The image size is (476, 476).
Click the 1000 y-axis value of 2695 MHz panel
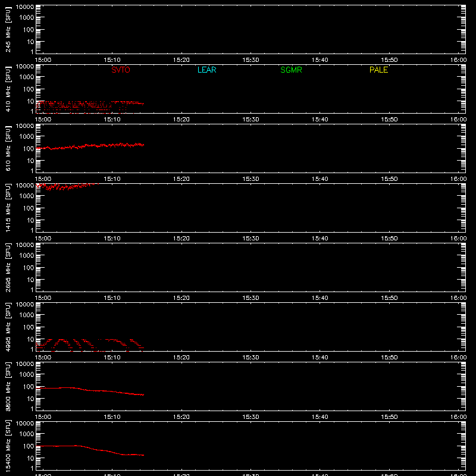(x=27, y=255)
